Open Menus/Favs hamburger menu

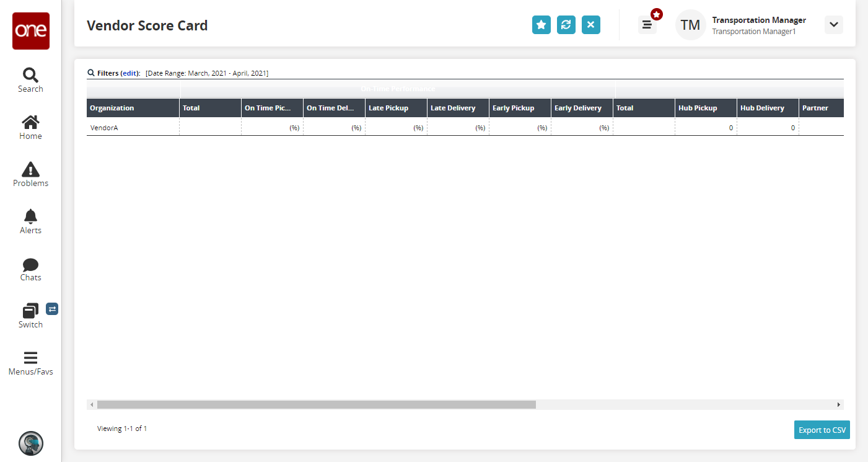(x=30, y=363)
